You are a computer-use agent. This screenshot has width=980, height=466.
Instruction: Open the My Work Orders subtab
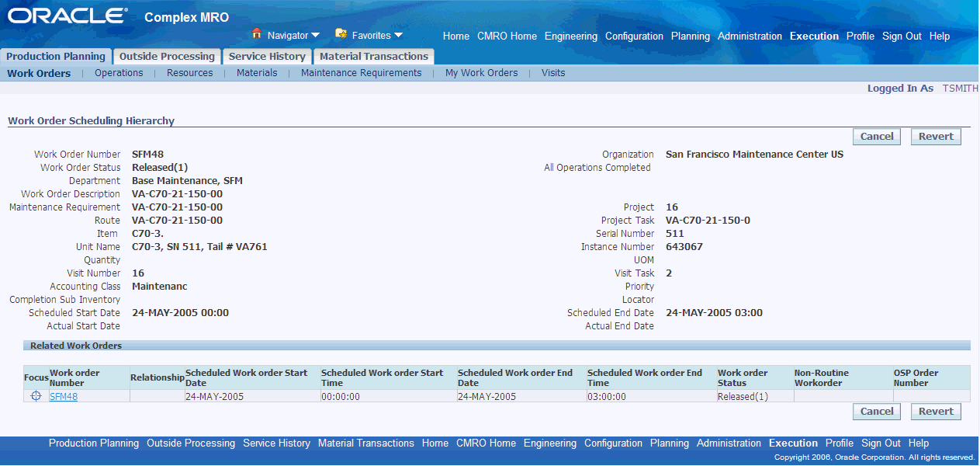pyautogui.click(x=481, y=73)
